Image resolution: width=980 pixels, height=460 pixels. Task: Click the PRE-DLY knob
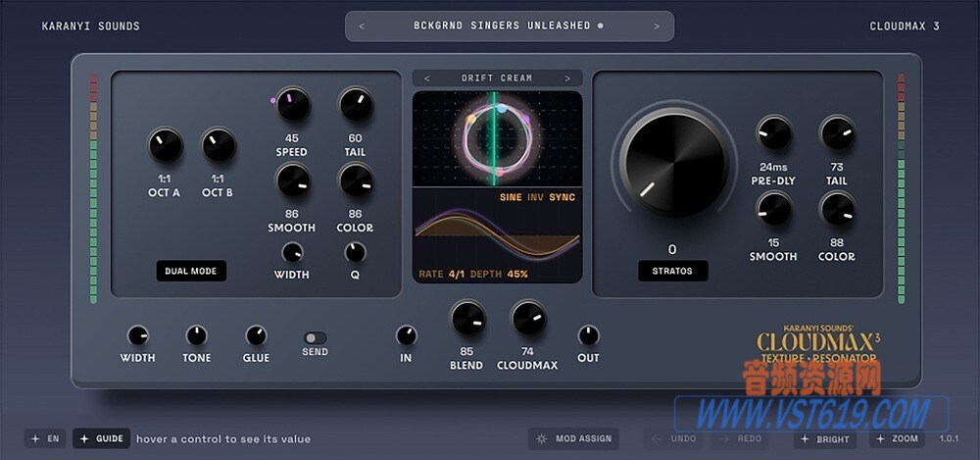tap(774, 133)
